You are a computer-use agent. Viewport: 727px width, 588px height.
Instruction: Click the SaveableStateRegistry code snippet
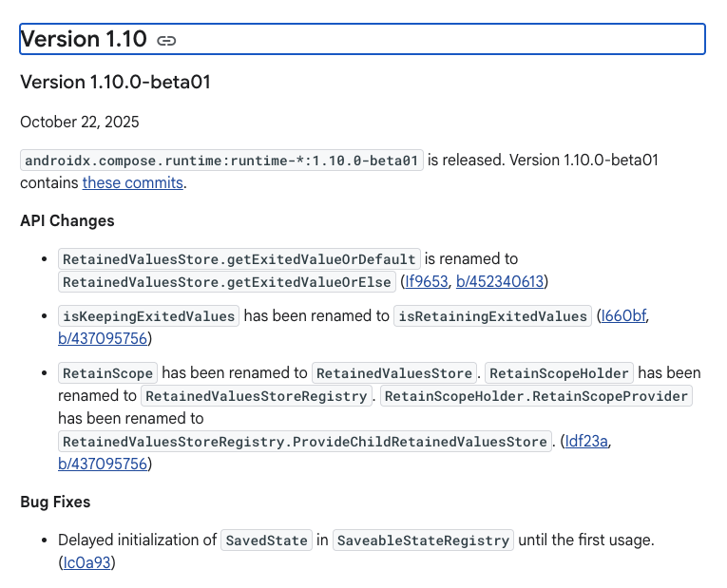coord(423,541)
